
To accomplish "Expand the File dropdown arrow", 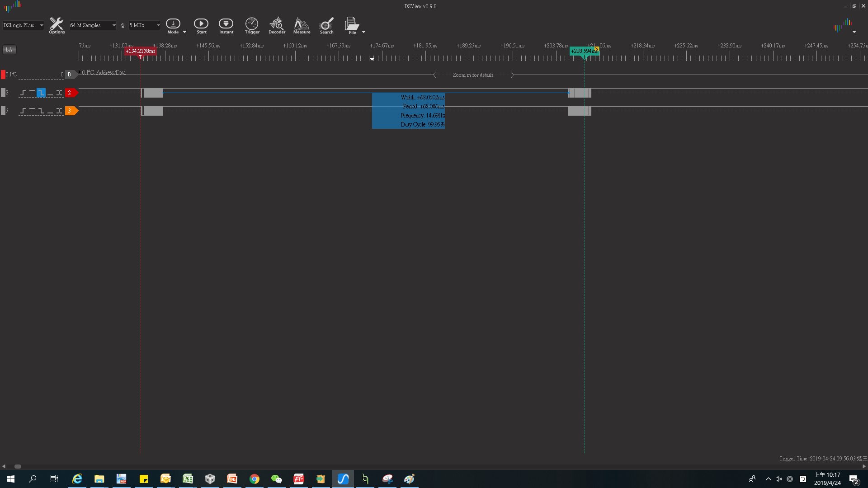I will click(x=363, y=32).
